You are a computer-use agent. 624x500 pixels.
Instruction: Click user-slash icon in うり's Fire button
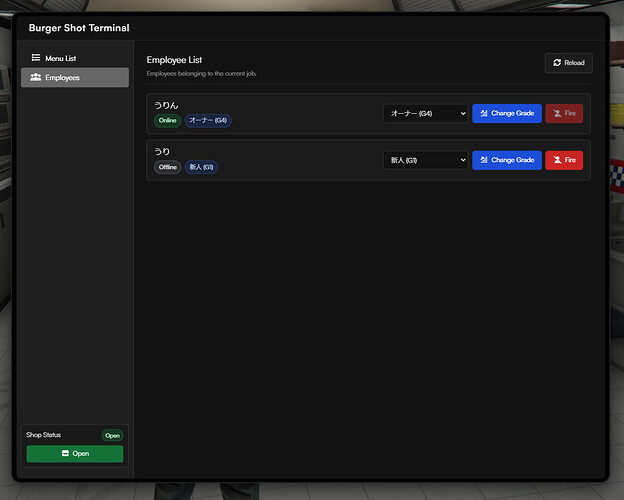point(558,160)
